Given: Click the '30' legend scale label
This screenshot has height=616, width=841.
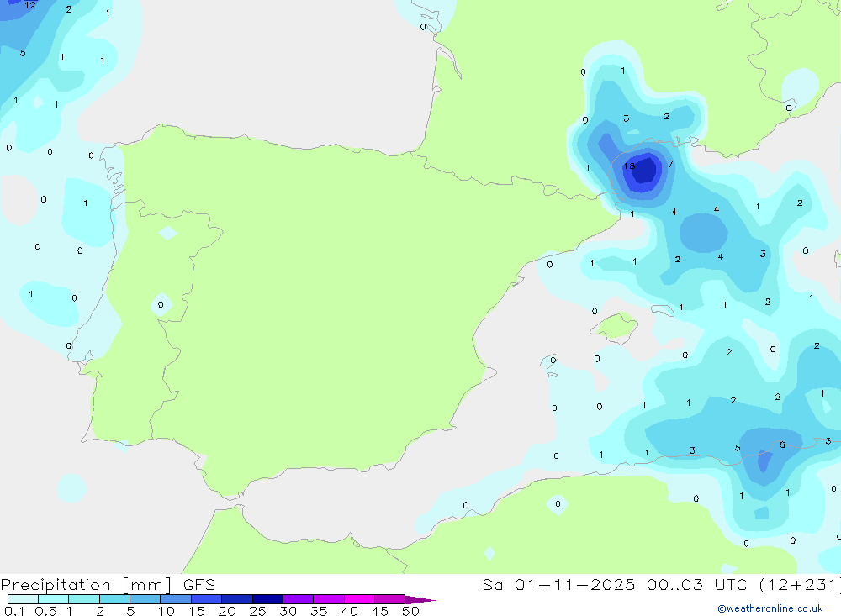Looking at the screenshot, I should (x=288, y=611).
